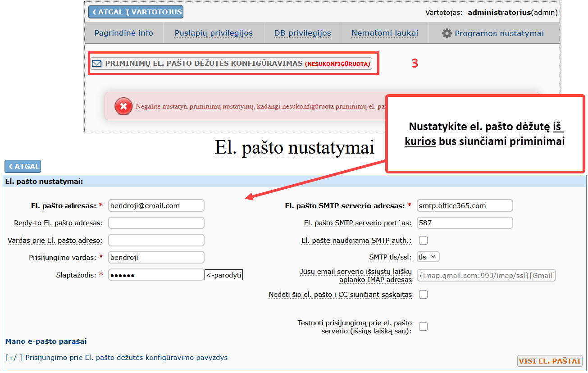This screenshot has width=588, height=373.
Task: Focus El. pašto adresas field
Action: tap(156, 205)
